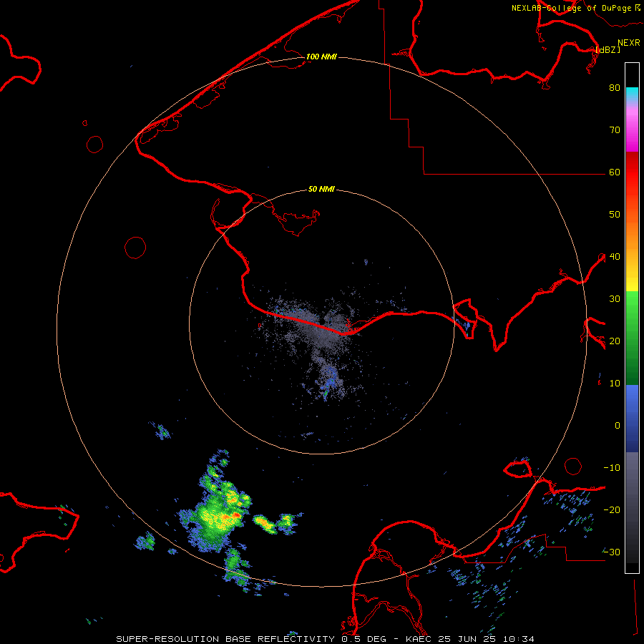Click the NEXR label above the color scale

628,43
